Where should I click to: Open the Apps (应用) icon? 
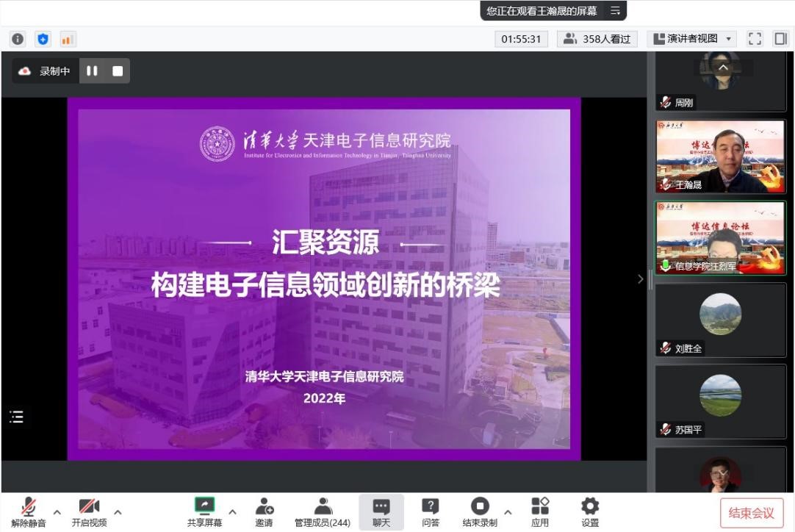point(540,512)
